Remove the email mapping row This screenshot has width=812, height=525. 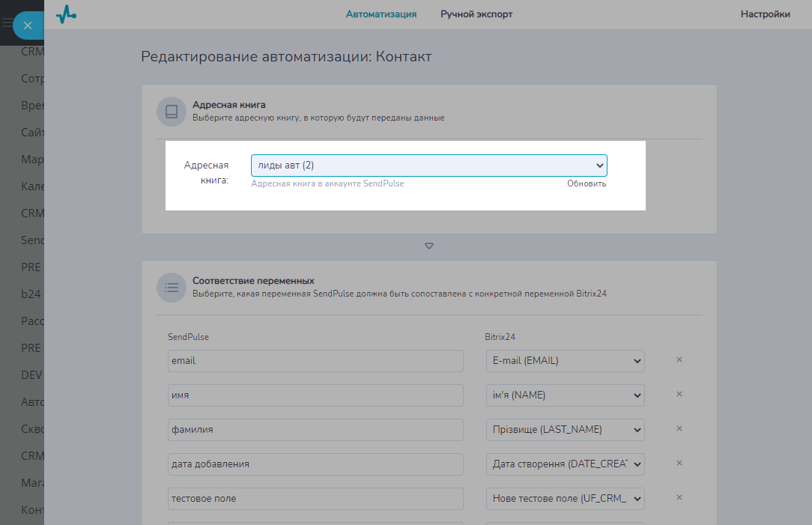click(x=679, y=360)
